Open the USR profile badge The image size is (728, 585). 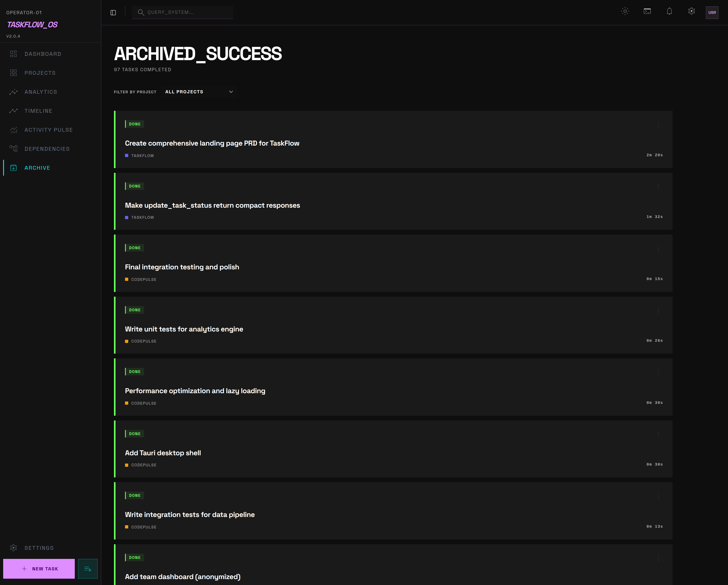point(712,13)
